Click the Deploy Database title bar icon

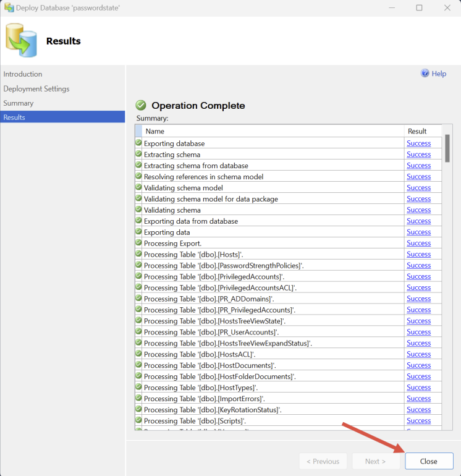click(x=9, y=7)
